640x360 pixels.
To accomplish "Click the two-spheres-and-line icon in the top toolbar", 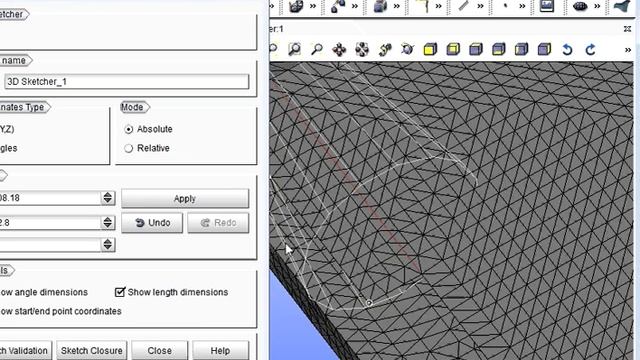I will (338, 6).
